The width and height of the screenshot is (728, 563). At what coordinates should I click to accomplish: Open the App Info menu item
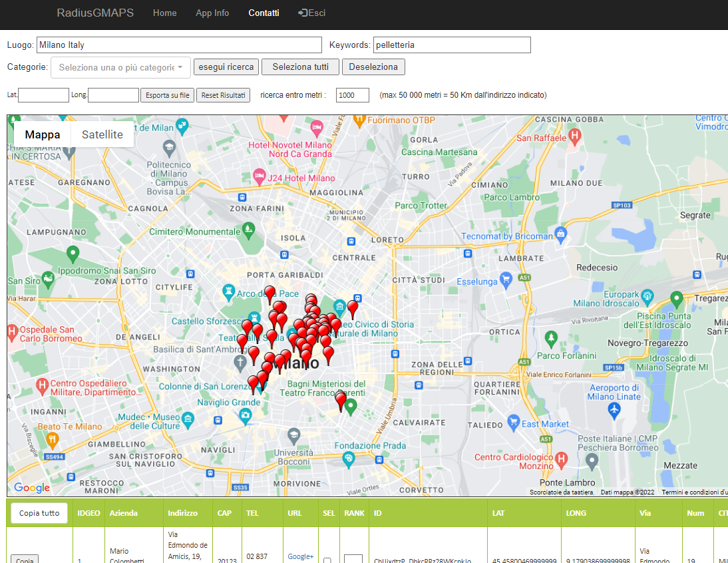click(212, 13)
